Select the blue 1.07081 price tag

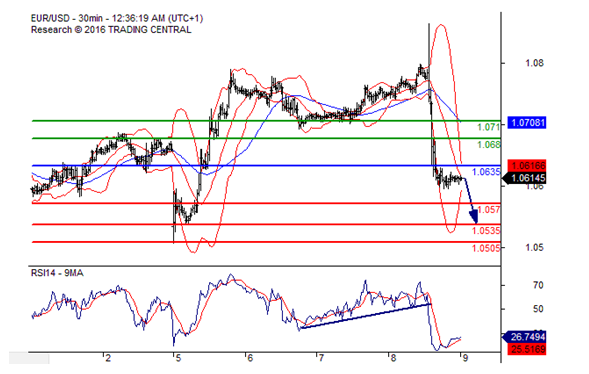(x=527, y=123)
